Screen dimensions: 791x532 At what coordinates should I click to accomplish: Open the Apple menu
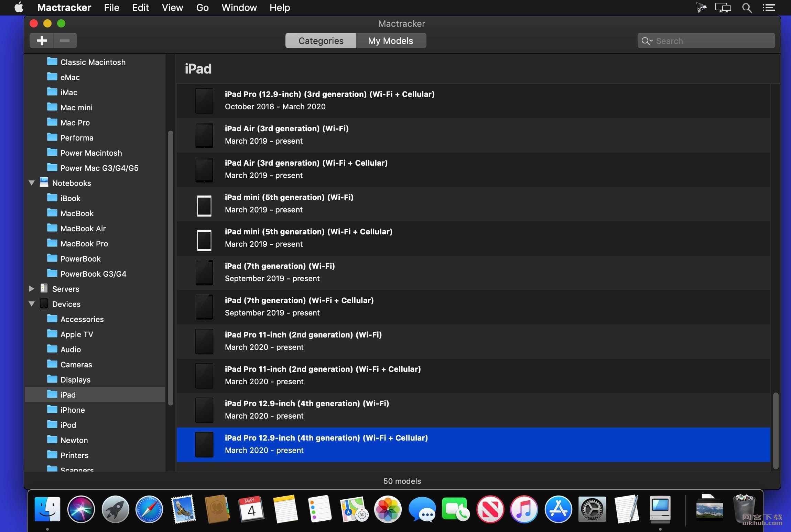tap(19, 8)
